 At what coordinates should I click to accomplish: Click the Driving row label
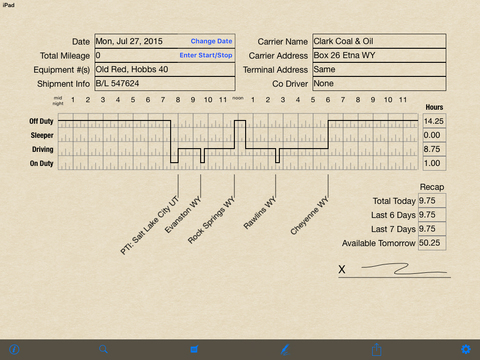(43, 149)
